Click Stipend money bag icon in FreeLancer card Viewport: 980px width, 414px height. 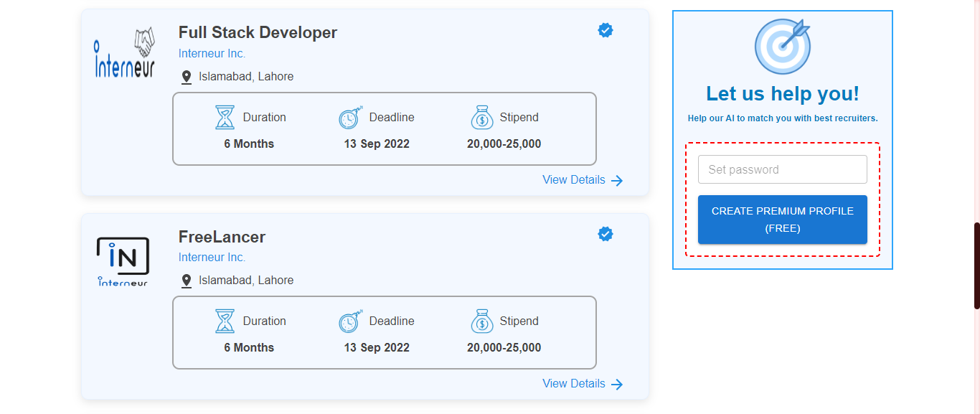point(482,321)
